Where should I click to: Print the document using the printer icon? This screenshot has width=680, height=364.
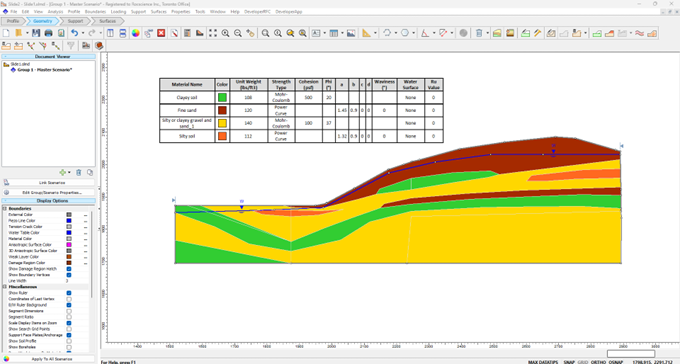click(49, 33)
